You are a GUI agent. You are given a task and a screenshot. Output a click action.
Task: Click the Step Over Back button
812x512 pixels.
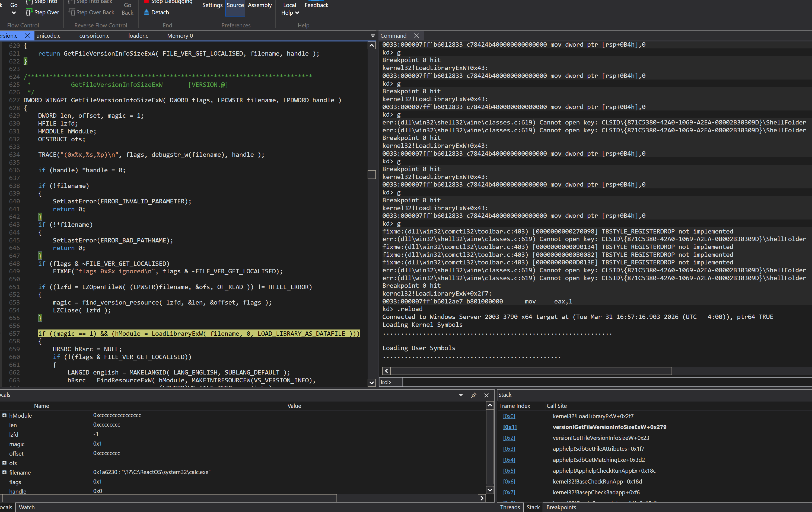click(91, 12)
